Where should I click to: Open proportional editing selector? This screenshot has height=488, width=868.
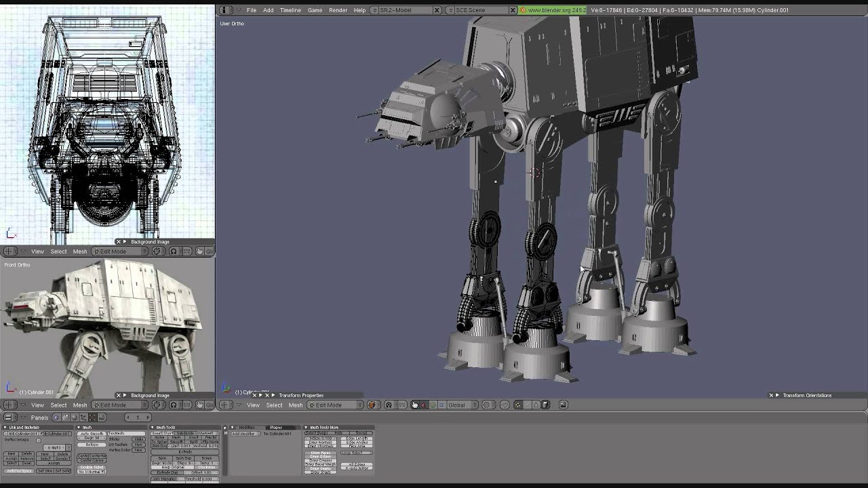pos(488,405)
